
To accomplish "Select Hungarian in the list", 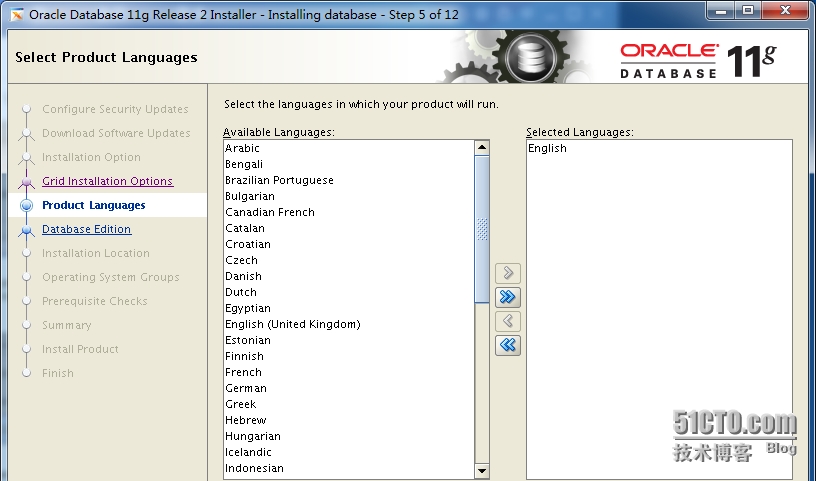I will point(349,436).
